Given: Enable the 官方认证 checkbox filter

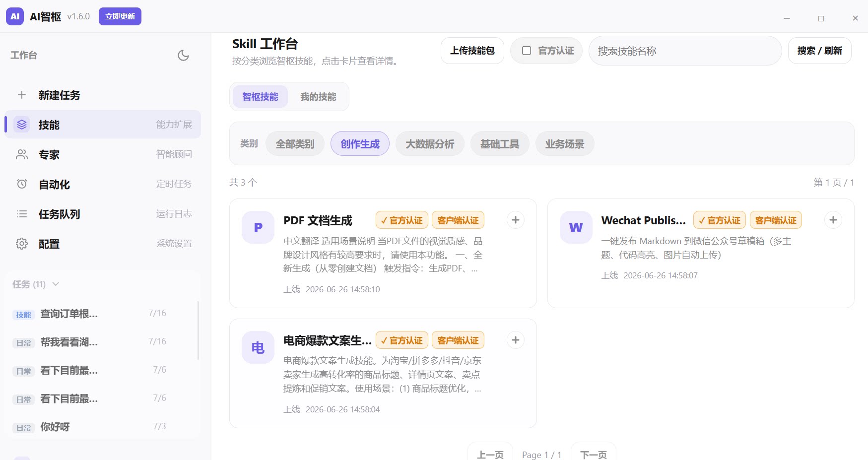Looking at the screenshot, I should (527, 51).
